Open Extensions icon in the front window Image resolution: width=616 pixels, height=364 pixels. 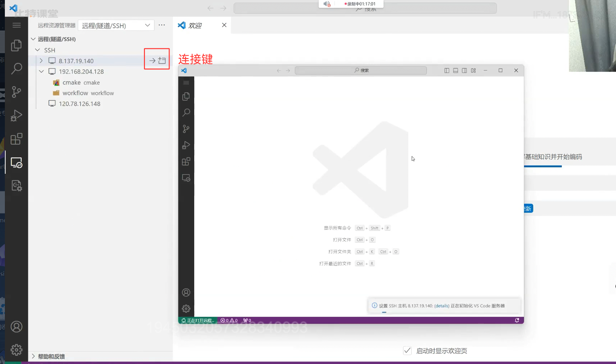pyautogui.click(x=186, y=161)
